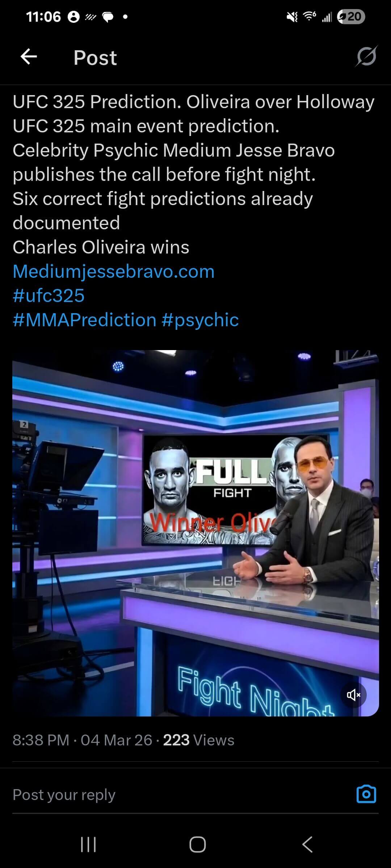Open the #psychic hashtag
The image size is (391, 868).
click(x=200, y=320)
